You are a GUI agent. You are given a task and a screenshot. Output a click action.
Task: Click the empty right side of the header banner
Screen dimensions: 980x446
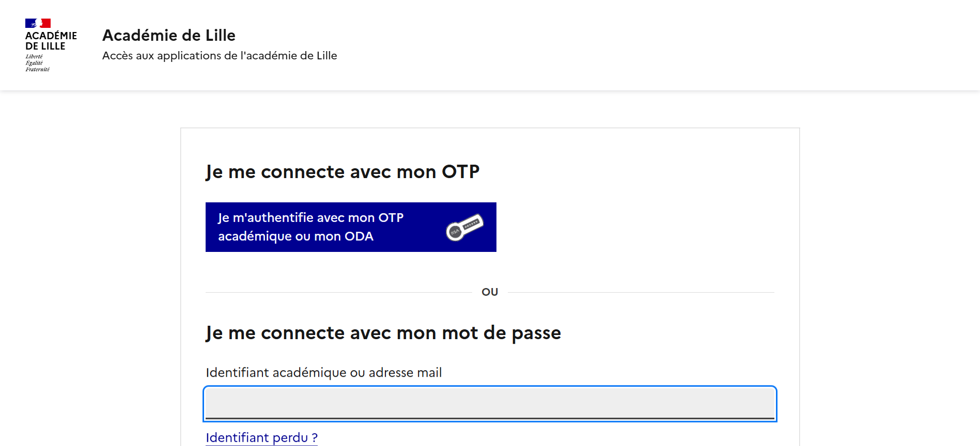[x=672, y=45]
